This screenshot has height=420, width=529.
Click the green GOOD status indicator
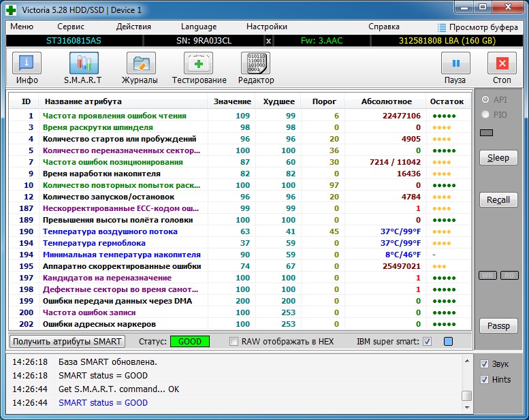click(x=189, y=342)
